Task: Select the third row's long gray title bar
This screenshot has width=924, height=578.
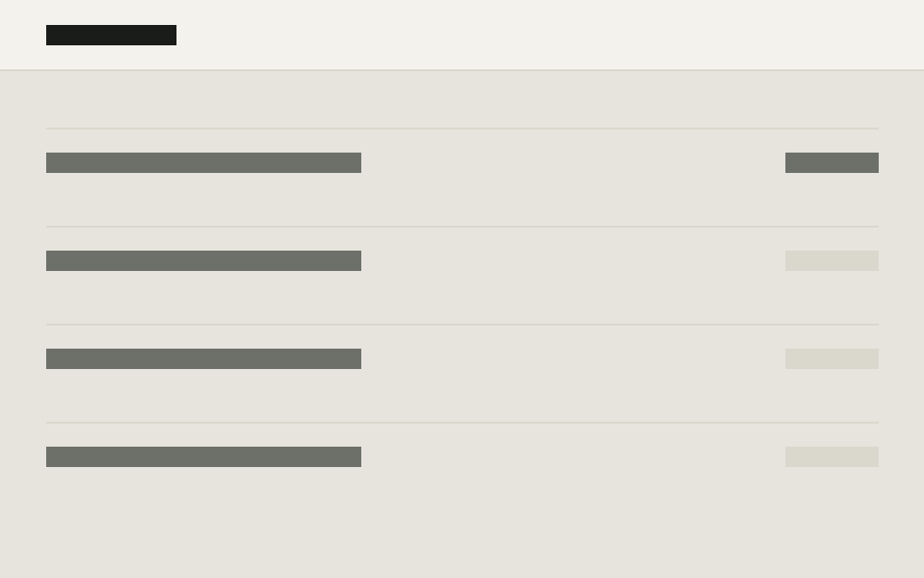Action: pyautogui.click(x=204, y=359)
